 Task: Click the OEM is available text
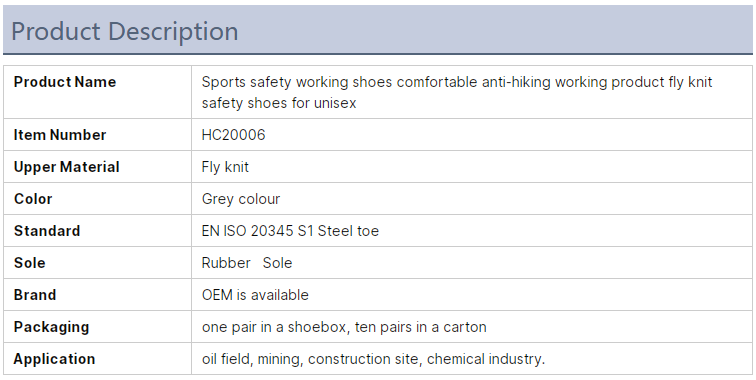[x=255, y=295]
